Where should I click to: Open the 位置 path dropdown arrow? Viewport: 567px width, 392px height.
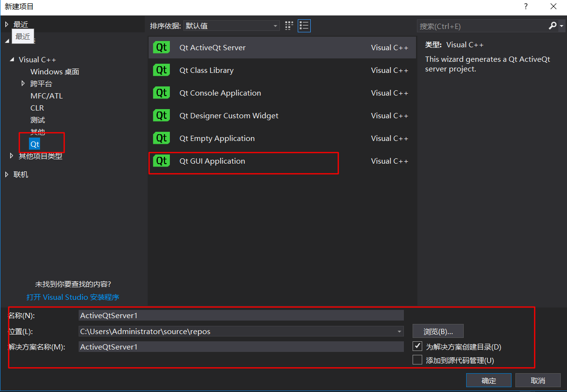pyautogui.click(x=399, y=331)
